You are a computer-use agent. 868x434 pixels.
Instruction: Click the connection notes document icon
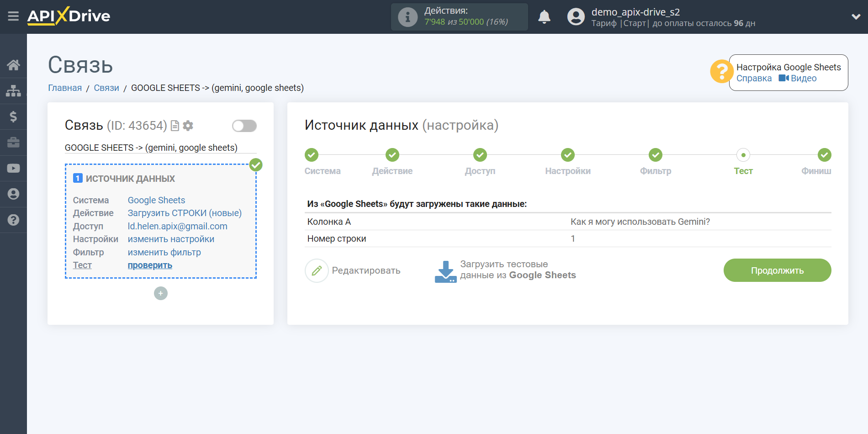175,126
